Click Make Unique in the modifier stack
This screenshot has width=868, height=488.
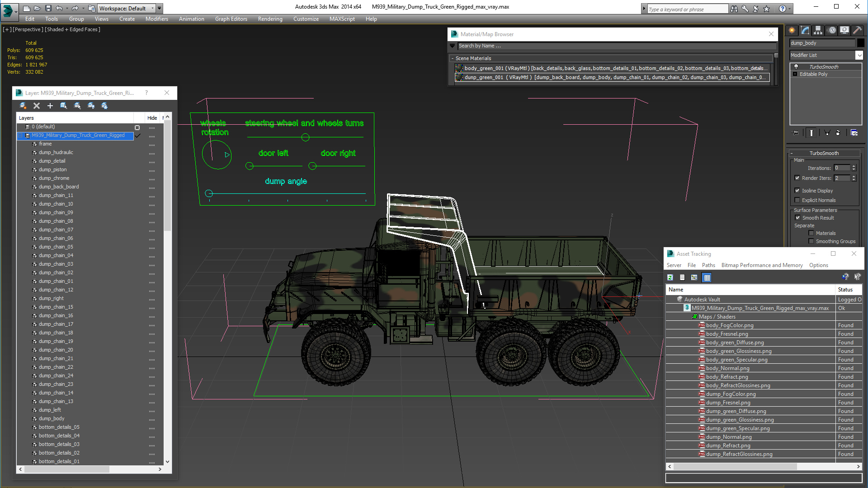(x=826, y=133)
